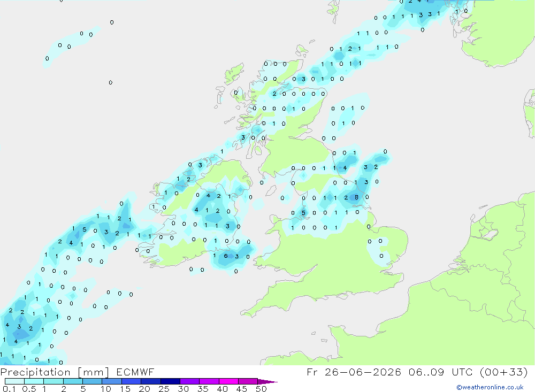Click the legend label "45"

242,389
